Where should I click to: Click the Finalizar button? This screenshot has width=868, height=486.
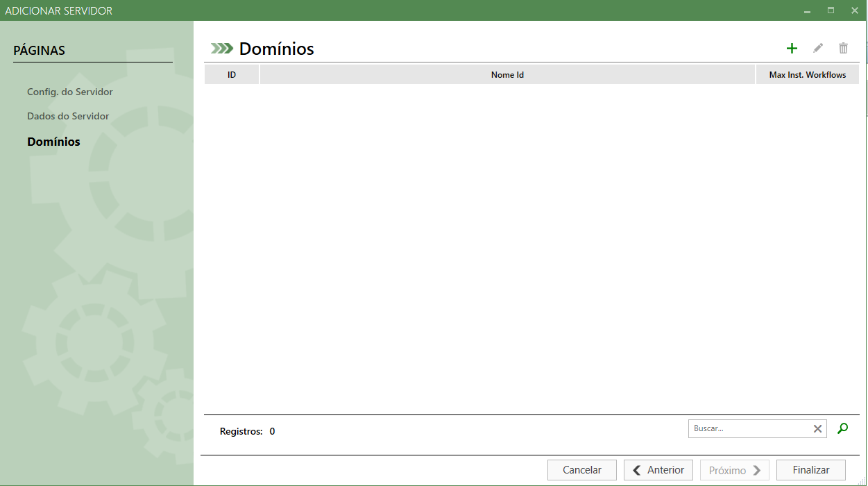click(x=811, y=470)
